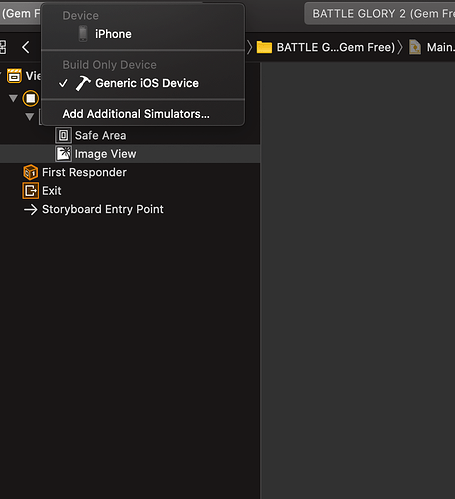
Task: Collapse the View disclosure triangle
Action: click(30, 117)
